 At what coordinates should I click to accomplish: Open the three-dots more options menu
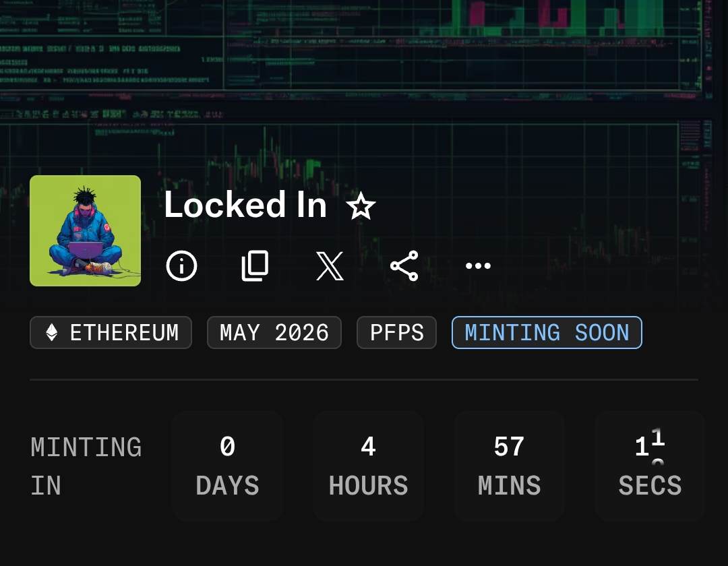pos(478,266)
